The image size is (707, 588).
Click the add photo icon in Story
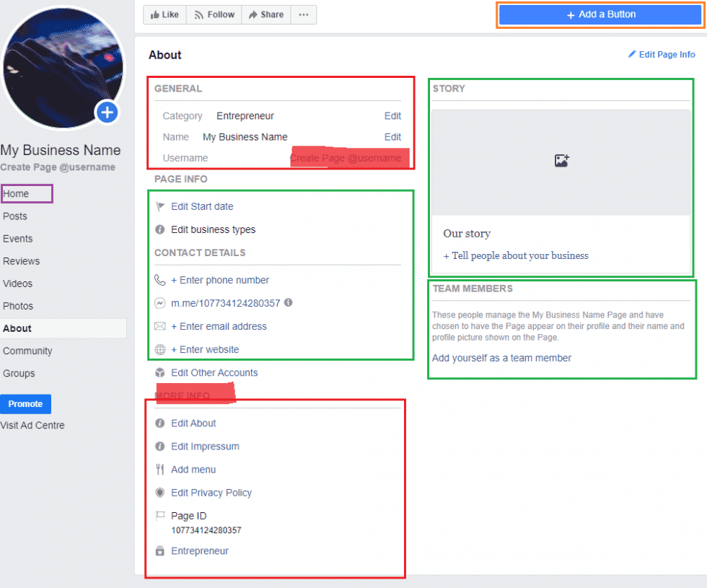tap(561, 161)
